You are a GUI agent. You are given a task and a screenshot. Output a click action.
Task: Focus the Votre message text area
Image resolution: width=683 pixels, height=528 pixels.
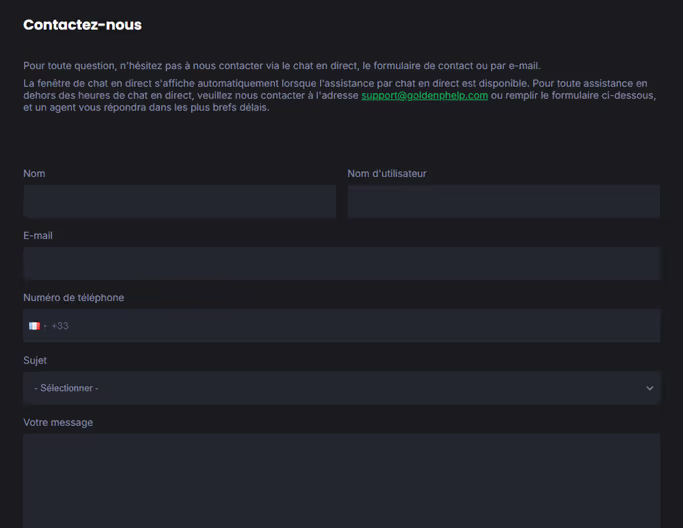[x=341, y=480]
